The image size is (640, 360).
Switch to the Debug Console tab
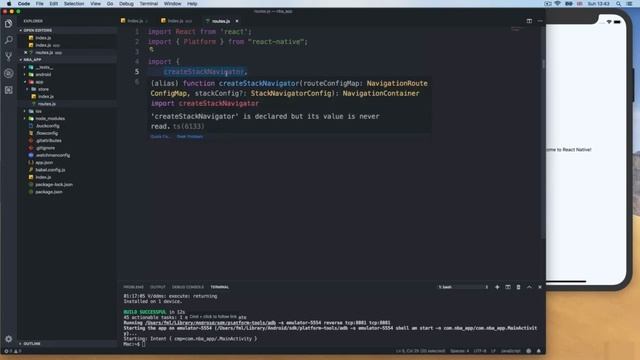188,287
